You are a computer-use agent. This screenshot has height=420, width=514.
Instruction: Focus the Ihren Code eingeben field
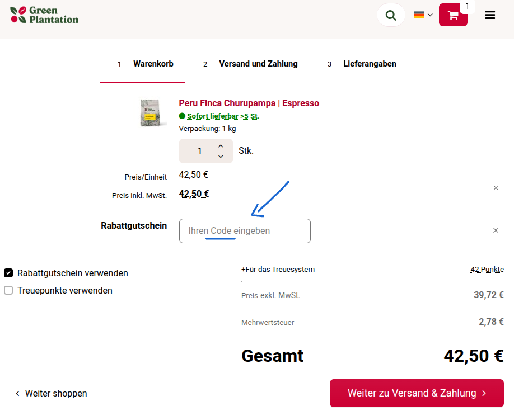(245, 231)
